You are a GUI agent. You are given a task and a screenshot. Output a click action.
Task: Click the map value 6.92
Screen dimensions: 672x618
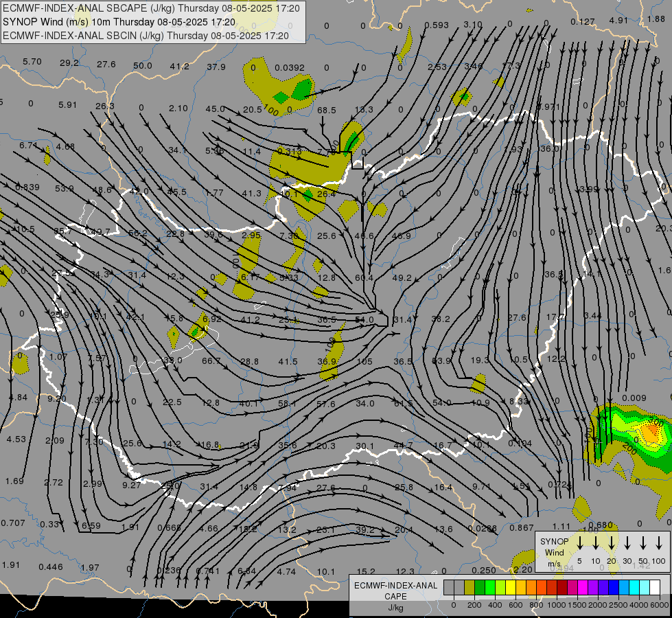click(212, 319)
